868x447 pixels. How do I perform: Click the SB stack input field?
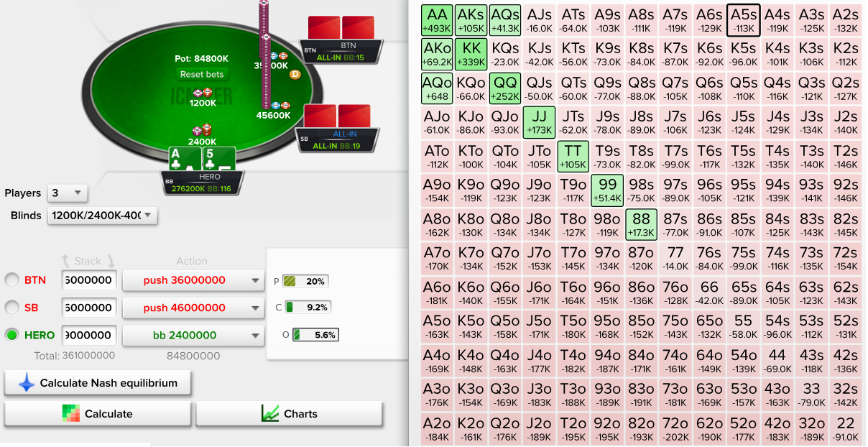click(90, 308)
